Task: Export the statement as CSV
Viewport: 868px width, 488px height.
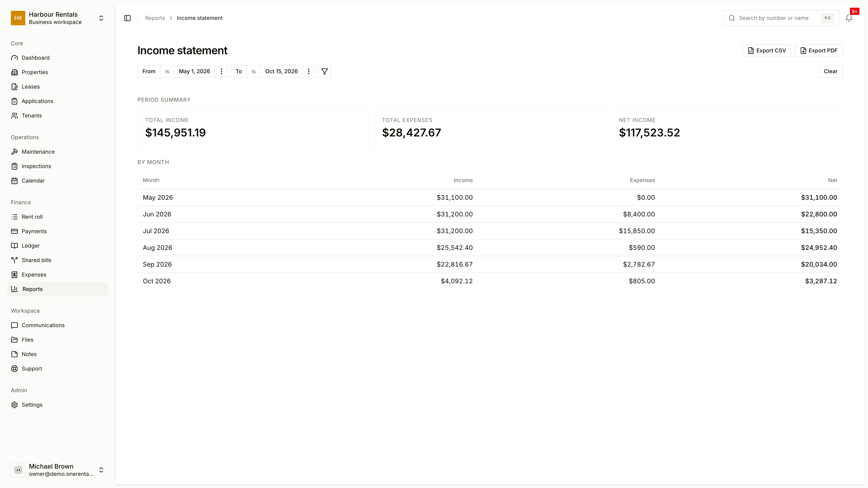Action: [767, 51]
